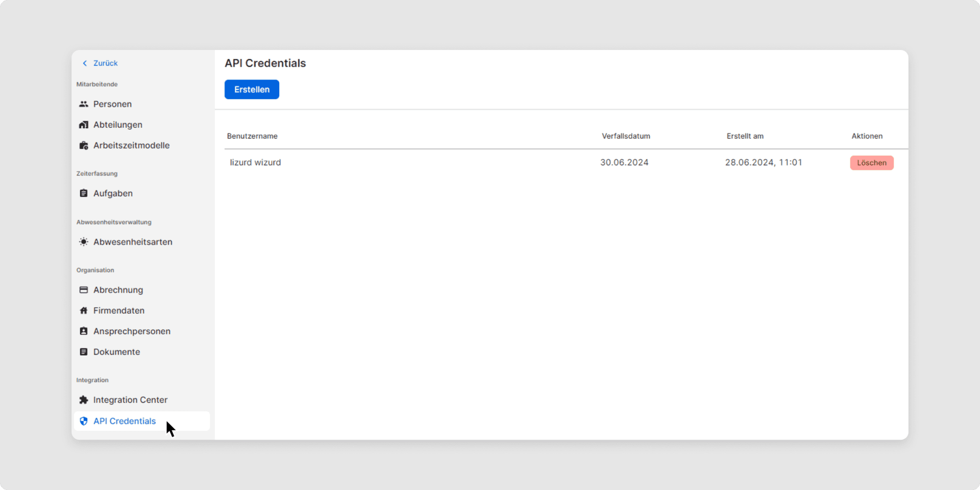Select the lizurd wizurd username cell

pyautogui.click(x=255, y=163)
